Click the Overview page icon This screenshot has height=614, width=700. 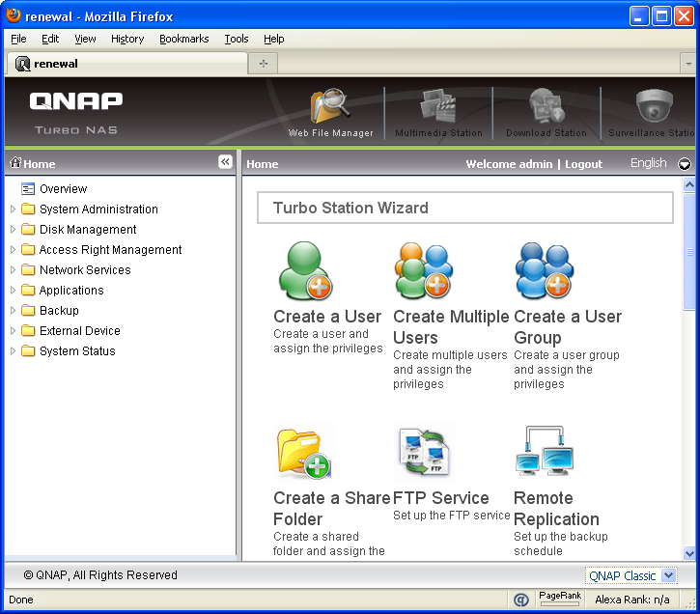click(x=28, y=189)
